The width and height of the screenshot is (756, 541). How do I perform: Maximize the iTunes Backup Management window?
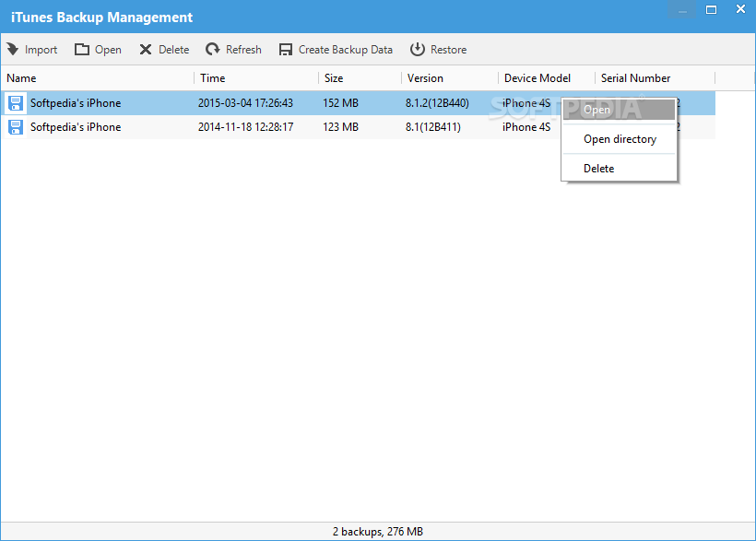(x=711, y=9)
